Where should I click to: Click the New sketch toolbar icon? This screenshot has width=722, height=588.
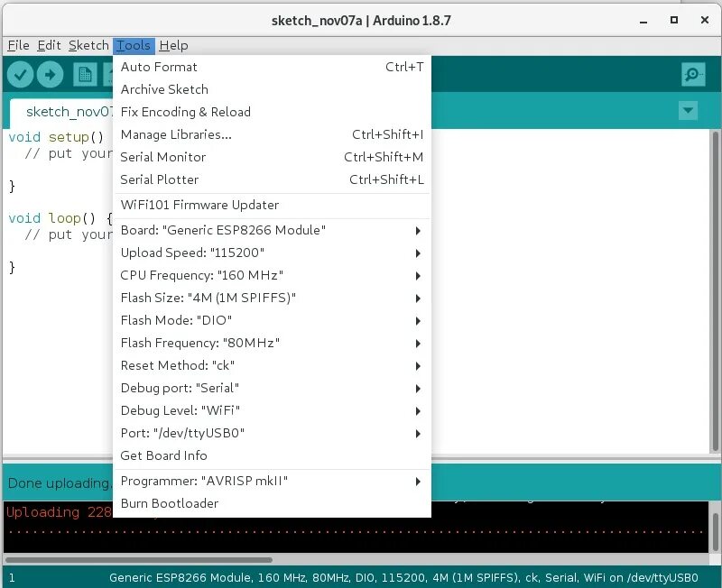click(85, 75)
